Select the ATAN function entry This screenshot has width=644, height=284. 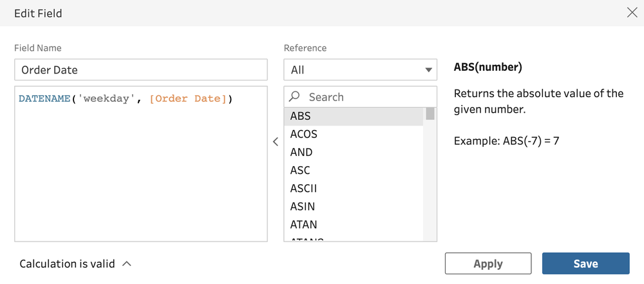[x=304, y=224]
